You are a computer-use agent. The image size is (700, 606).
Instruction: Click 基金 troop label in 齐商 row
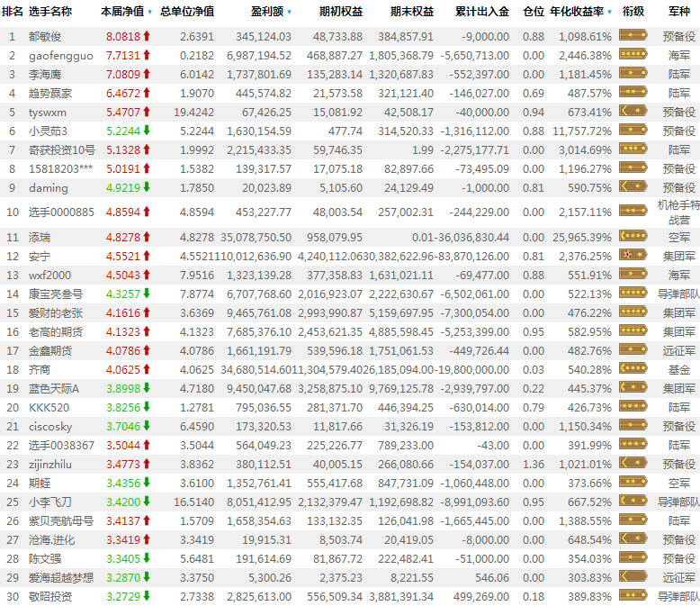pos(679,369)
